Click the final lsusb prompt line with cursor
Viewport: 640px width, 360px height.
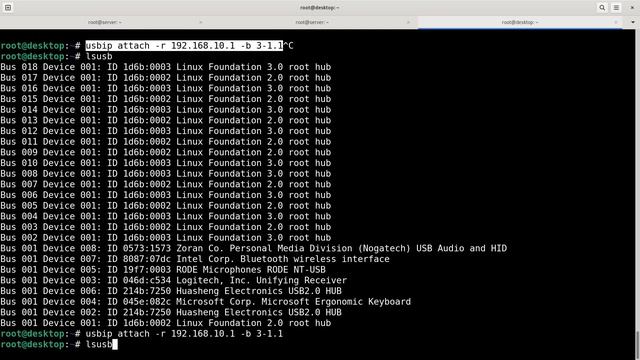tap(59, 344)
